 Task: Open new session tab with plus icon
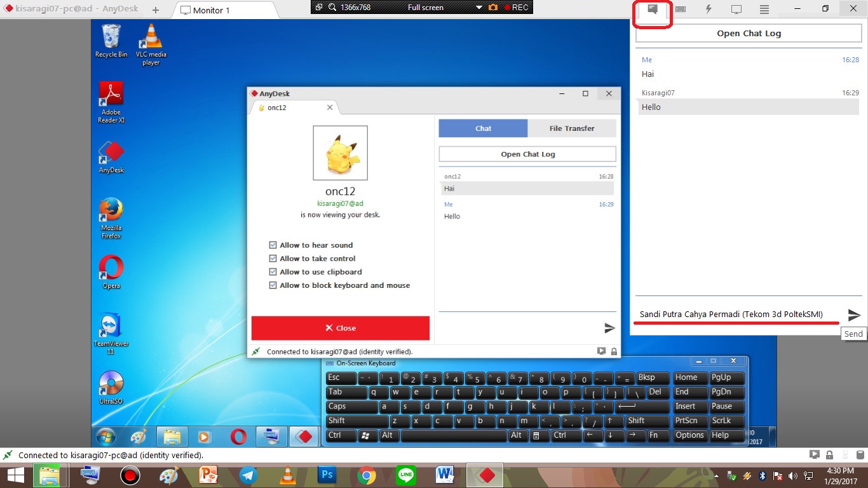click(156, 10)
